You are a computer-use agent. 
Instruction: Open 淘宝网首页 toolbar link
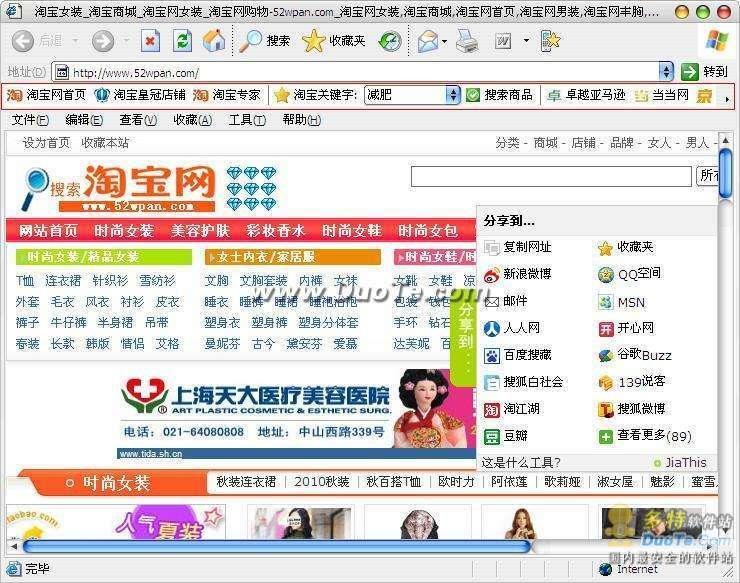[x=46, y=95]
